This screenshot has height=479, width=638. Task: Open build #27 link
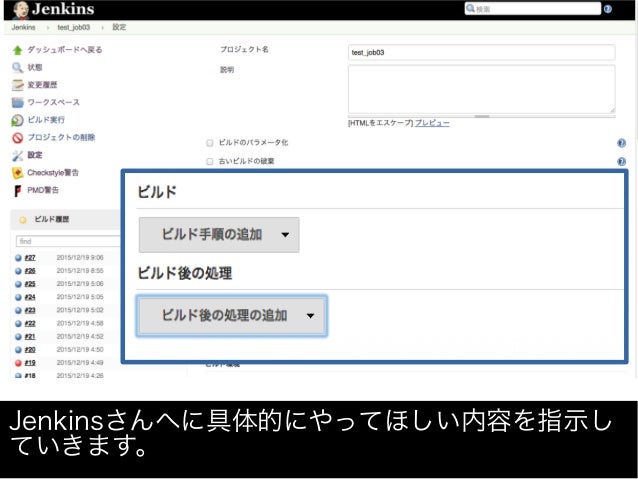[30, 258]
